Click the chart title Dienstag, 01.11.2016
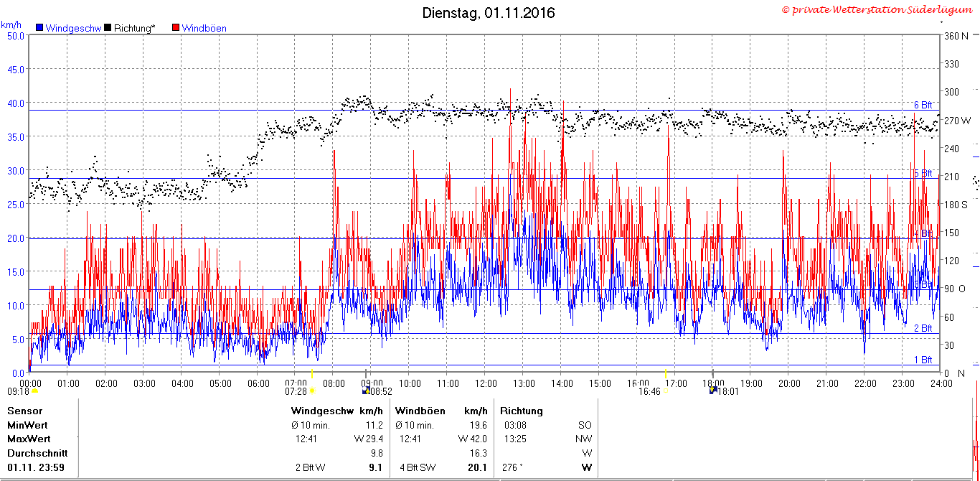Image resolution: width=980 pixels, height=481 pixels. [x=489, y=13]
